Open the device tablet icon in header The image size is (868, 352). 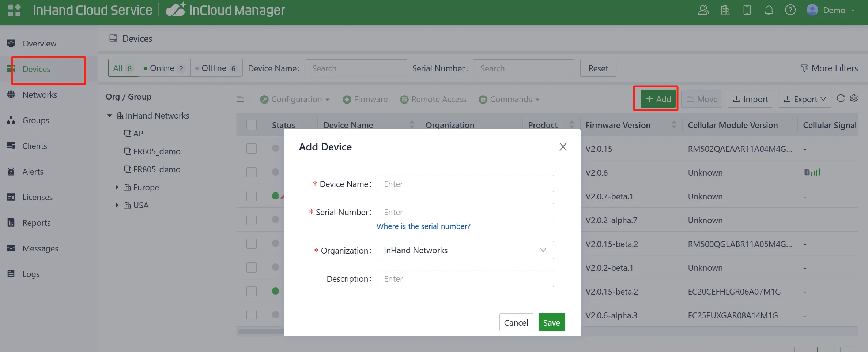[747, 10]
